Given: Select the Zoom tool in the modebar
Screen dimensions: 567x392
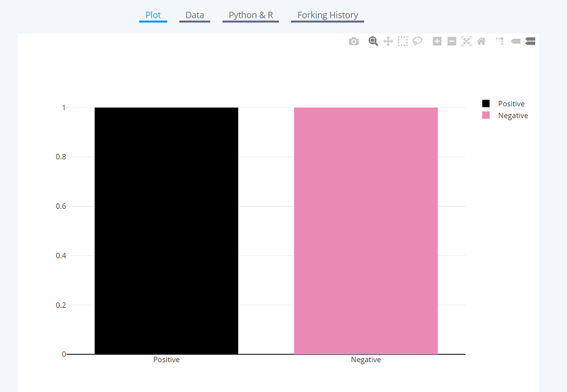Looking at the screenshot, I should (x=373, y=41).
